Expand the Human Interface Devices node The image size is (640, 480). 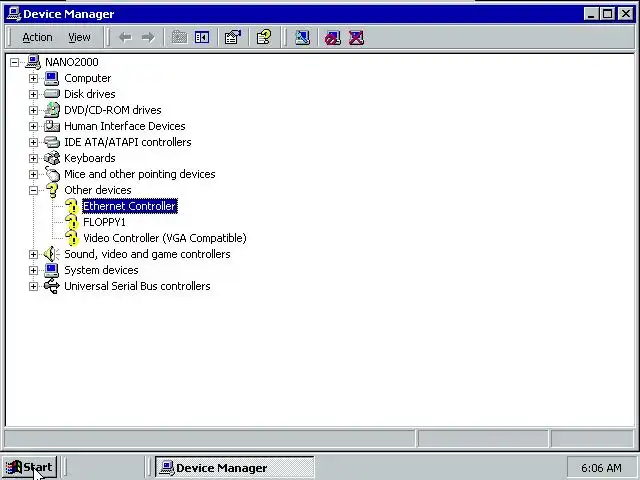pyautogui.click(x=33, y=126)
